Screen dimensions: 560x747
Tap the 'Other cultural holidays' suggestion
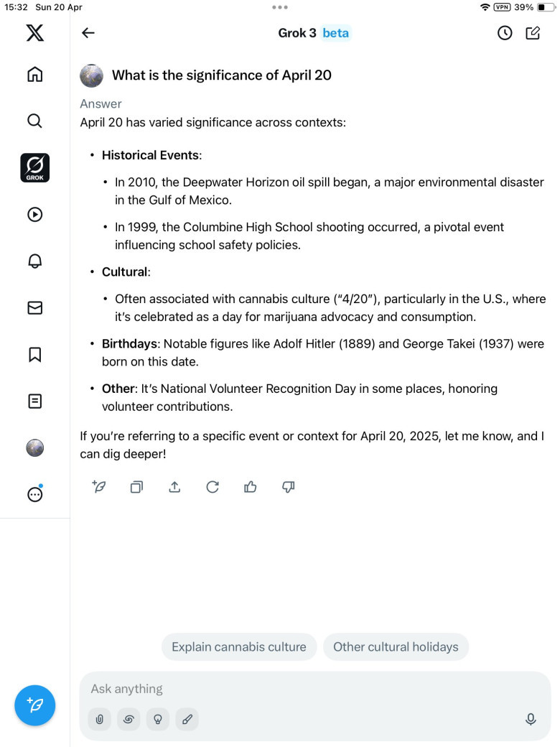[x=396, y=646]
